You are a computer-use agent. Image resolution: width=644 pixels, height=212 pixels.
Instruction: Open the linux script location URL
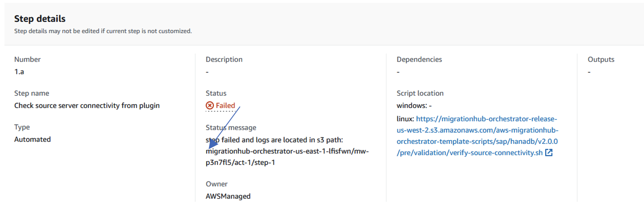tap(477, 136)
